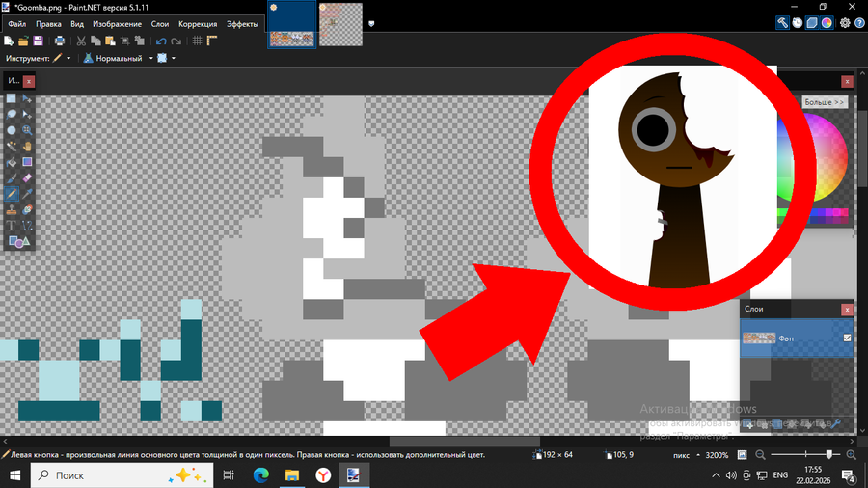This screenshot has width=868, height=488.
Task: Uncheck visibility of the Фон layer
Action: point(847,338)
